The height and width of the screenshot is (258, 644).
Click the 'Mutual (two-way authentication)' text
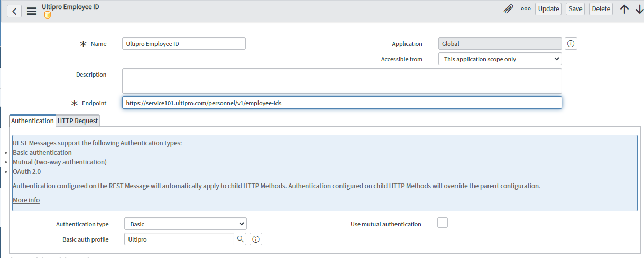(60, 162)
